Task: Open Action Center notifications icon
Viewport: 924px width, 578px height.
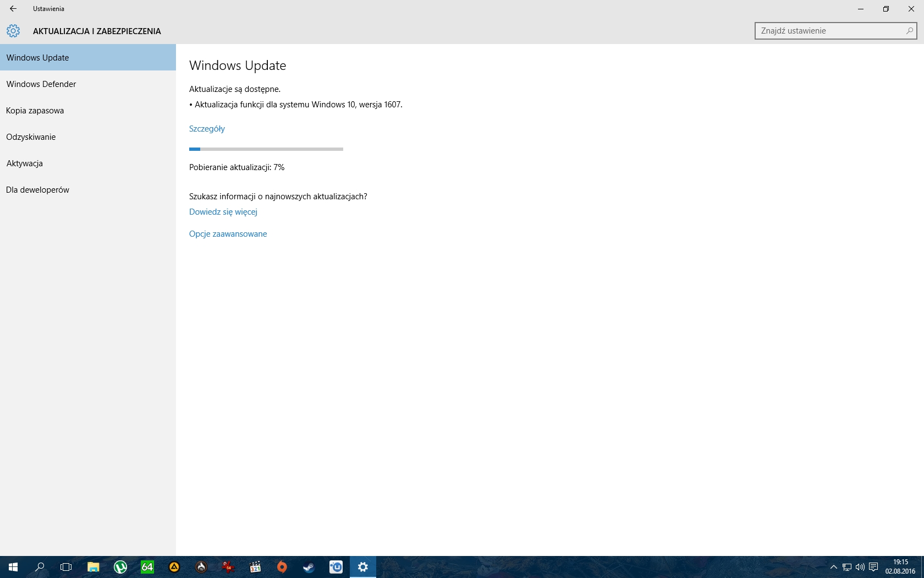Action: coord(873,567)
